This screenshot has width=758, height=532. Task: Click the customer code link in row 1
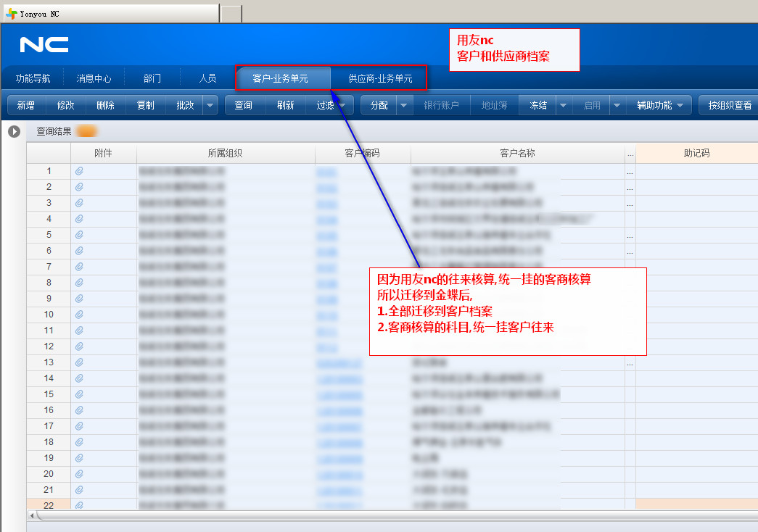[x=327, y=172]
